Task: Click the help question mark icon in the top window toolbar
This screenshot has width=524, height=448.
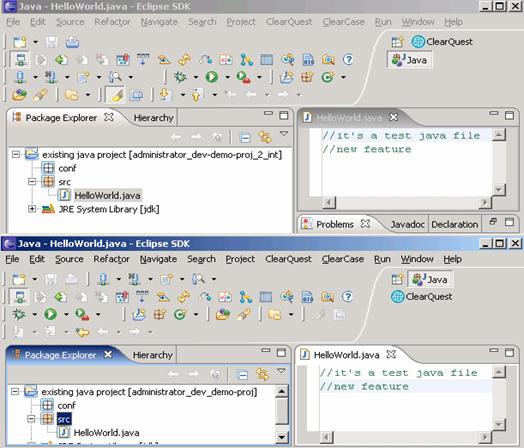Action: point(348,60)
